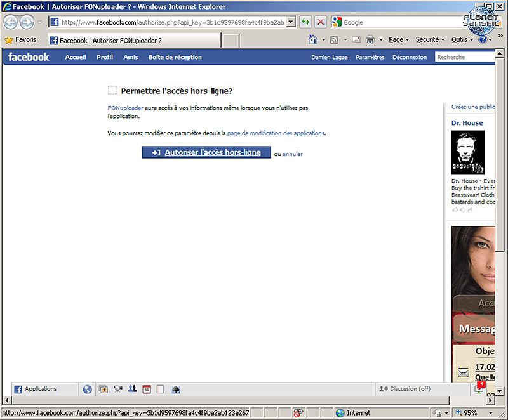The width and height of the screenshot is (508, 420).
Task: Open the recent pages dropdown arrow
Action: pos(39,22)
